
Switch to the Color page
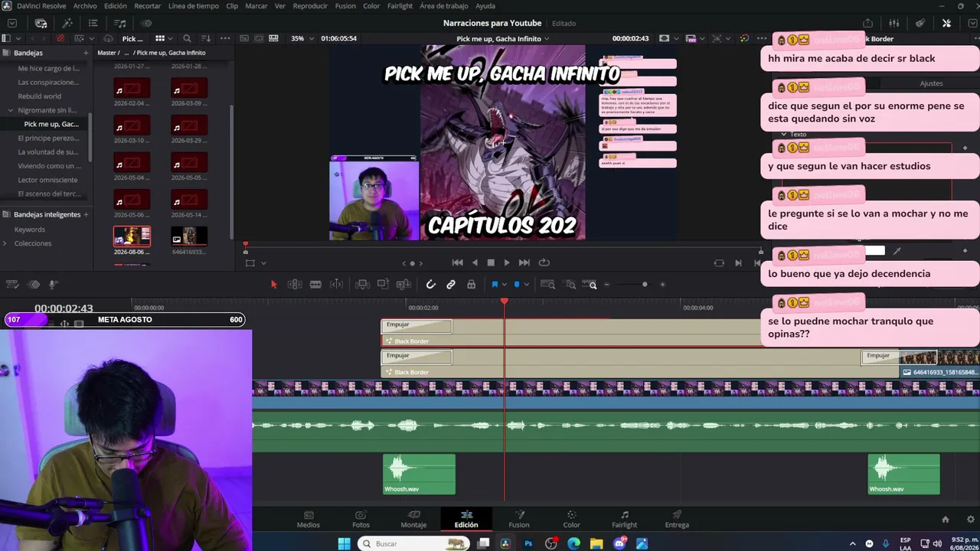[x=572, y=520]
